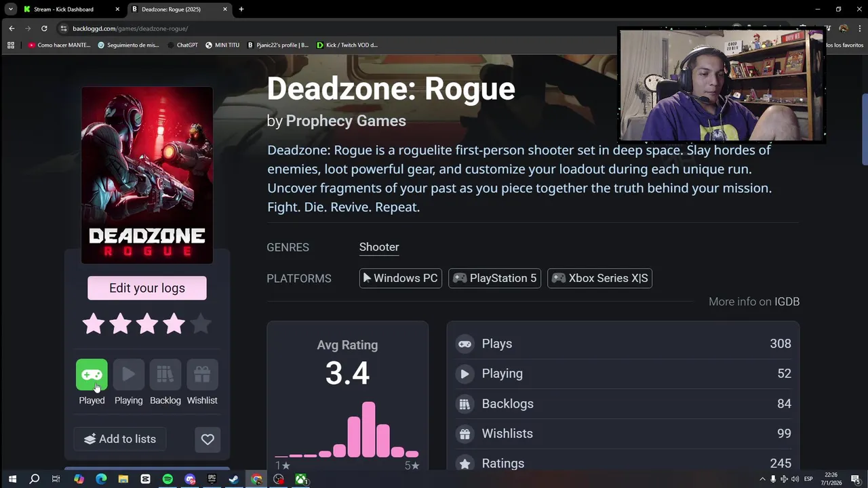Toggle the Playing status button
This screenshot has height=488, width=868.
(128, 375)
